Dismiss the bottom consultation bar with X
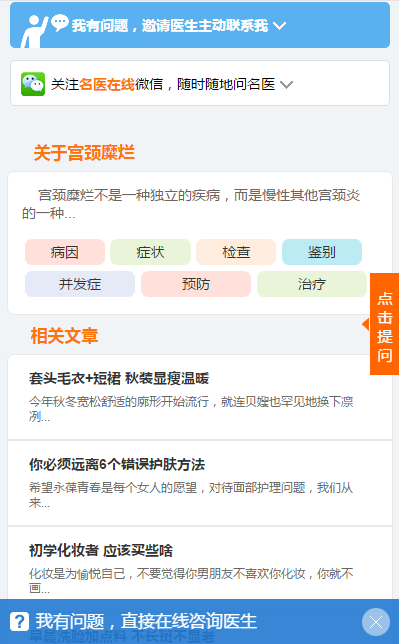This screenshot has height=644, width=399. tap(376, 622)
